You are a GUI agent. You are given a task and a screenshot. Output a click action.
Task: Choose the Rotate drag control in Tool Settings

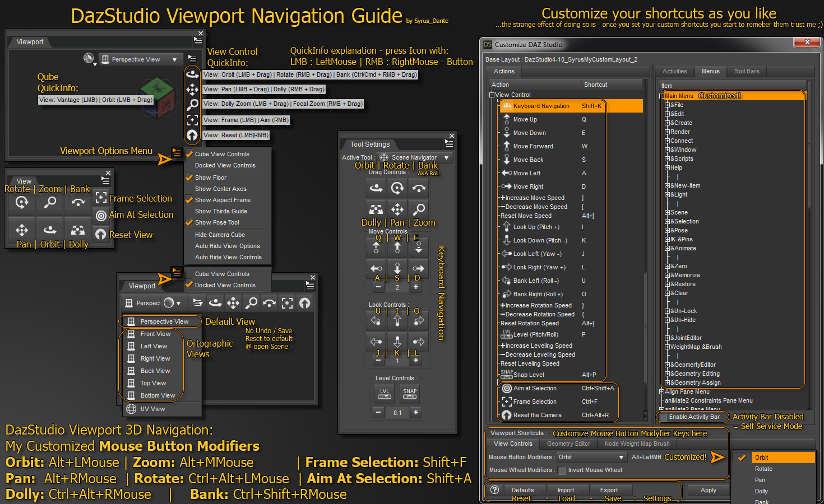click(x=397, y=188)
